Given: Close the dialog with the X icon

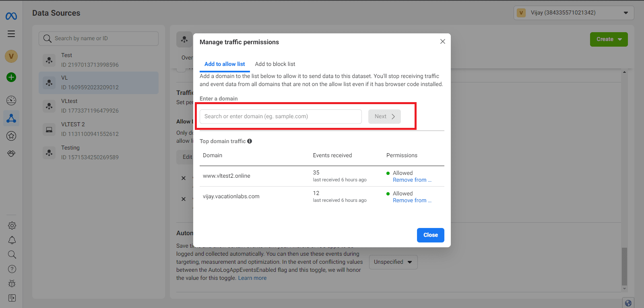Looking at the screenshot, I should (x=442, y=42).
